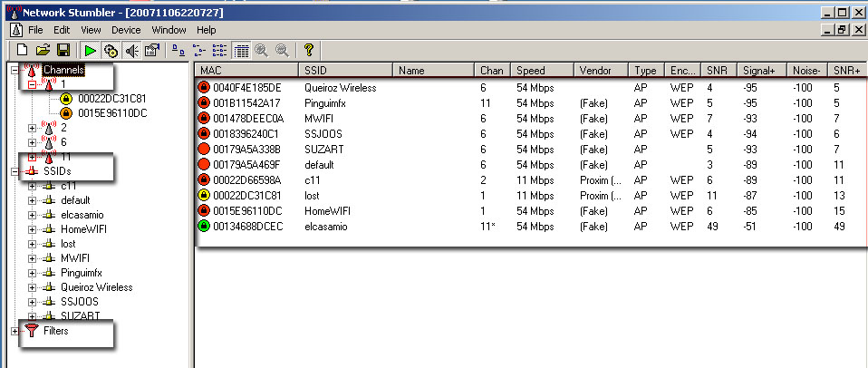Select the row with MAC 001B11542A17
The height and width of the screenshot is (368, 868).
pyautogui.click(x=531, y=103)
